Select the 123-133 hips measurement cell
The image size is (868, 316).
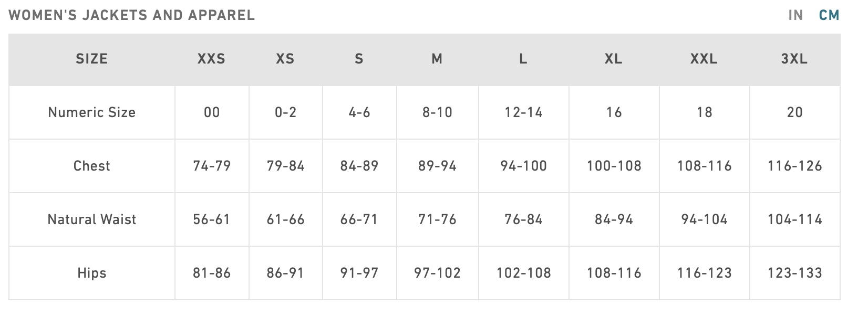pos(794,273)
